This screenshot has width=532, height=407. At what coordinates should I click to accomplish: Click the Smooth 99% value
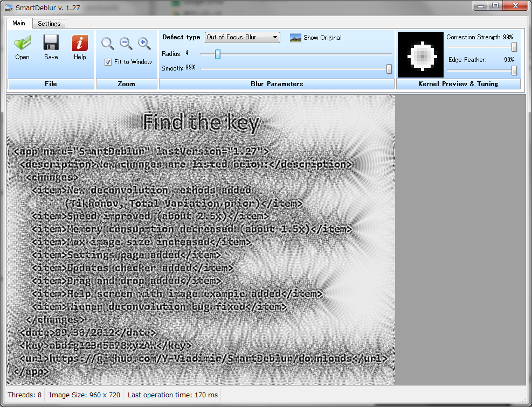click(x=190, y=67)
